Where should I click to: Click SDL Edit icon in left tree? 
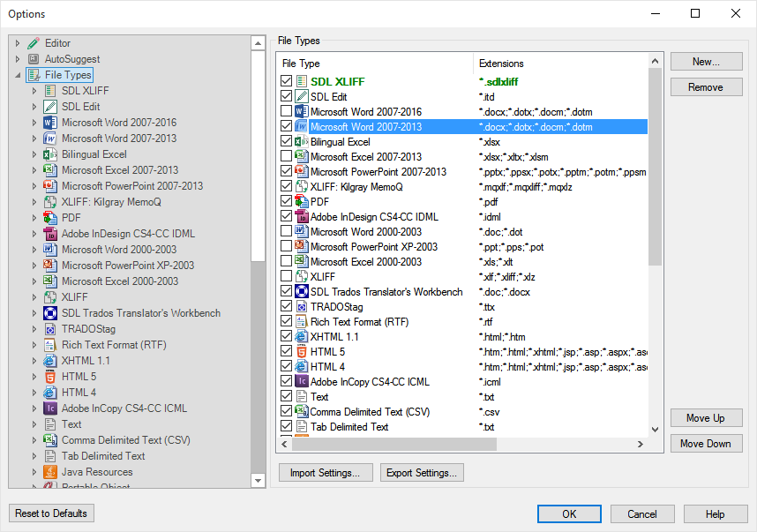[x=50, y=107]
